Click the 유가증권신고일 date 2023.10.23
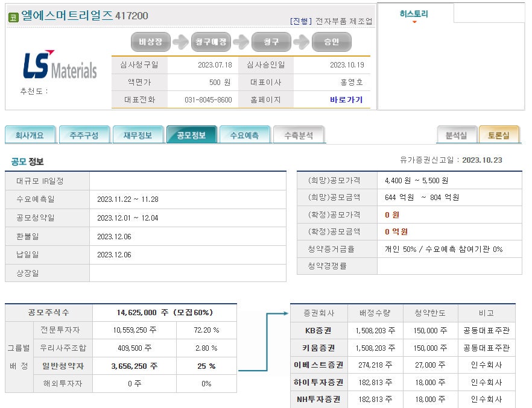 click(482, 160)
